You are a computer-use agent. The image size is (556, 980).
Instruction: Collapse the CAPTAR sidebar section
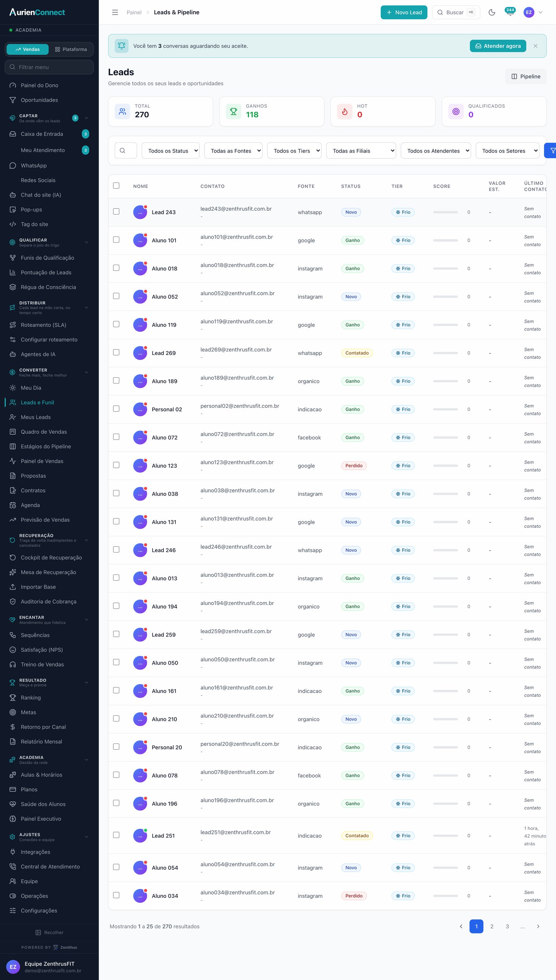pyautogui.click(x=86, y=118)
